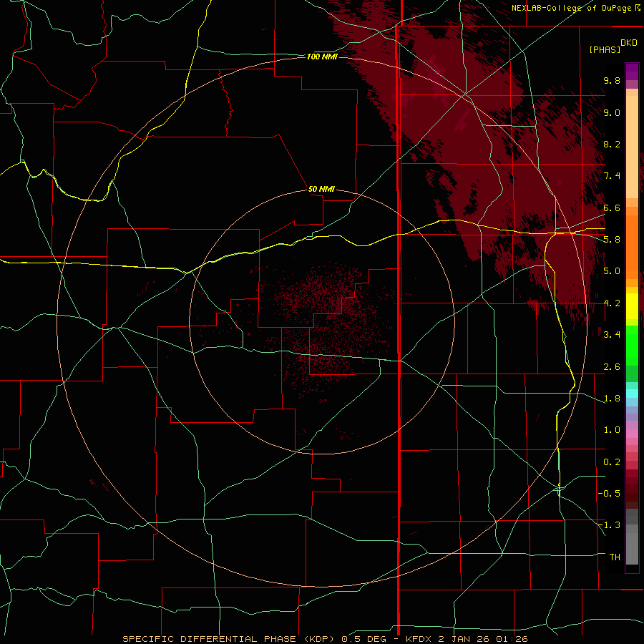Screen dimensions: 644x644
Task: Click the 0.5 DEG elevation text
Action: [x=364, y=639]
